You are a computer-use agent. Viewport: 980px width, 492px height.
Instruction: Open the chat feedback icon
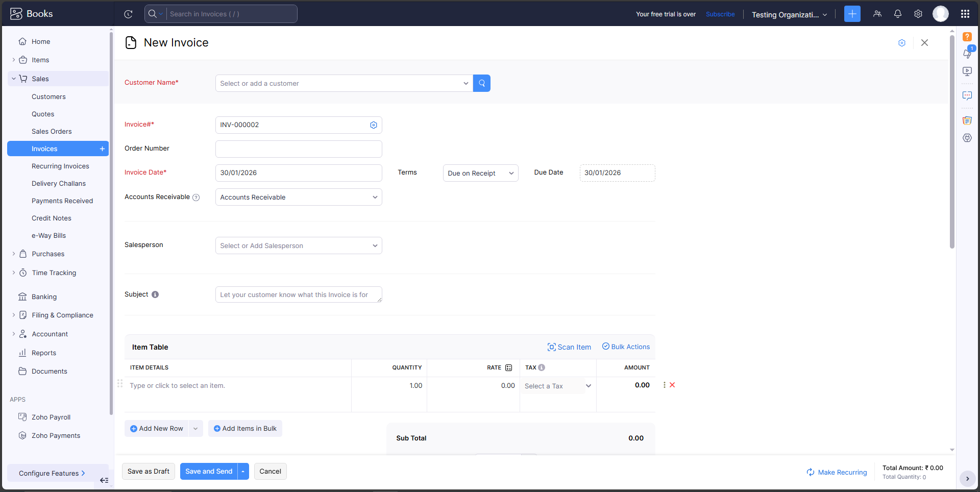[967, 95]
